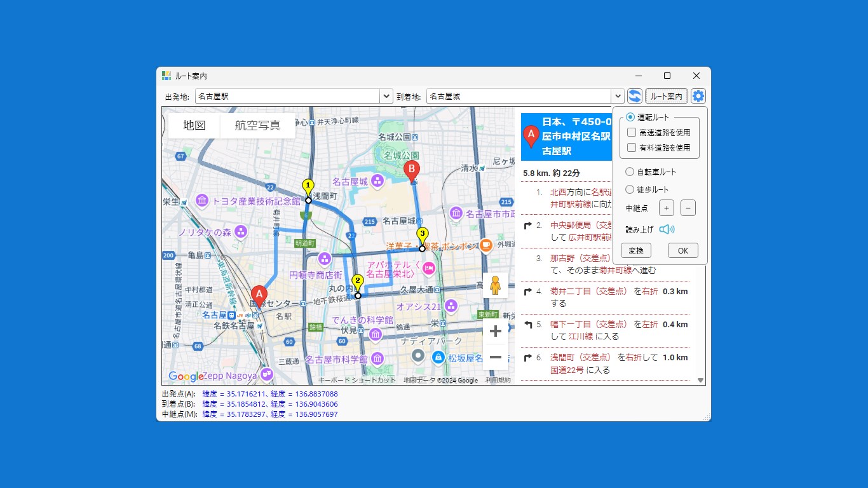
Task: Enable 有料道路を使用 checkbox
Action: [632, 147]
